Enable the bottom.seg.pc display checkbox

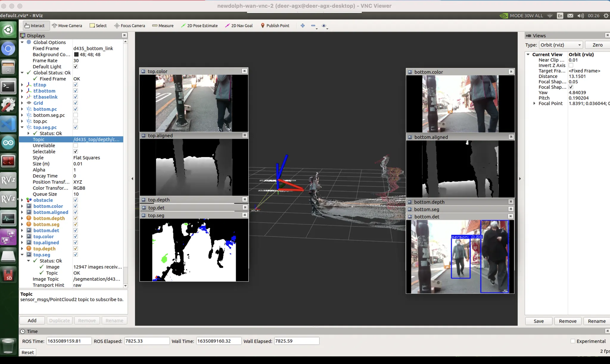click(76, 115)
